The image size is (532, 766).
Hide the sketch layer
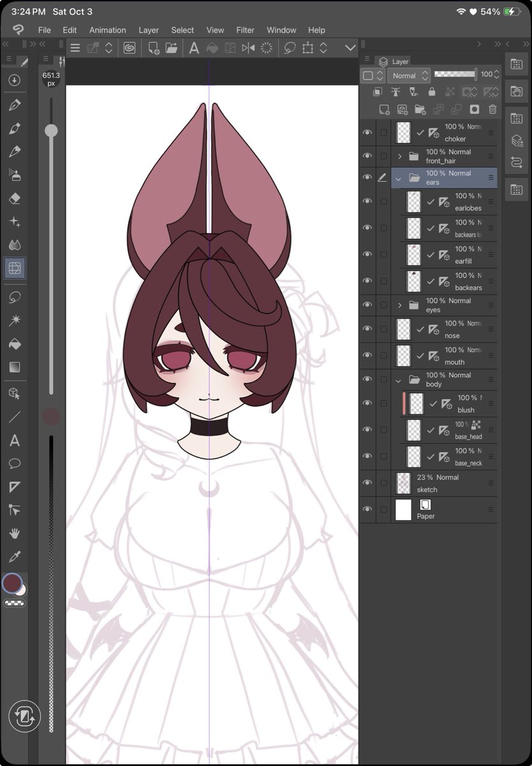[x=367, y=483]
